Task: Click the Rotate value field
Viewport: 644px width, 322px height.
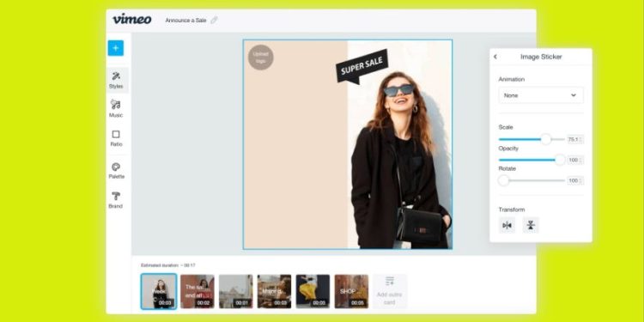Action: [x=575, y=180]
